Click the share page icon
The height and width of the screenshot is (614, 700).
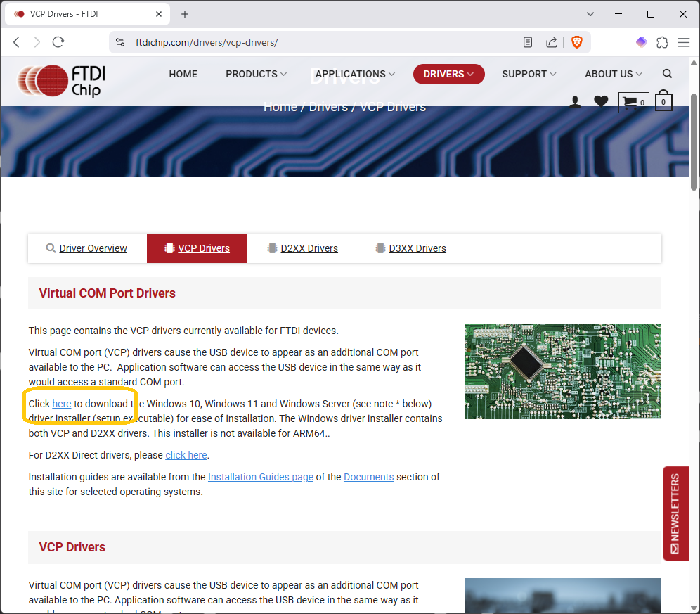[551, 42]
